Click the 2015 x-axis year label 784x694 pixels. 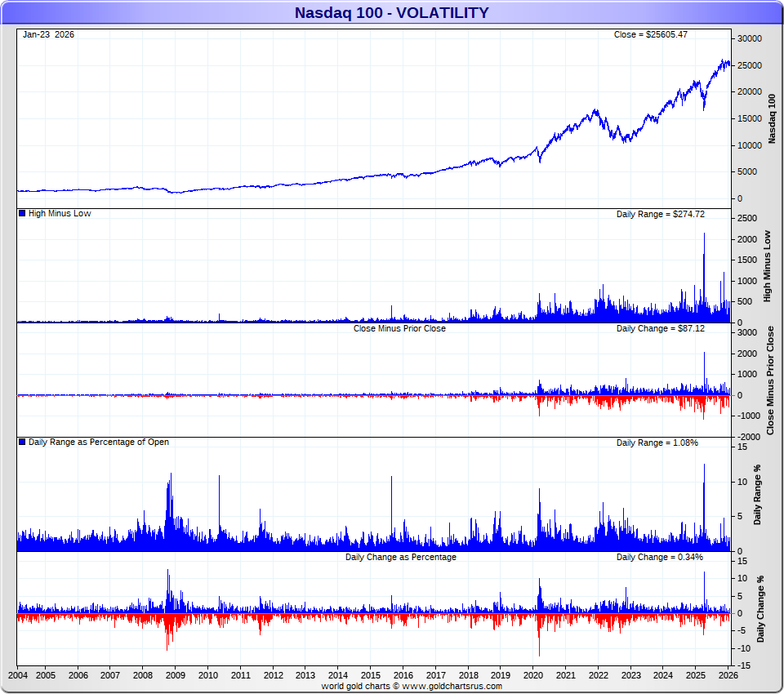pos(371,675)
